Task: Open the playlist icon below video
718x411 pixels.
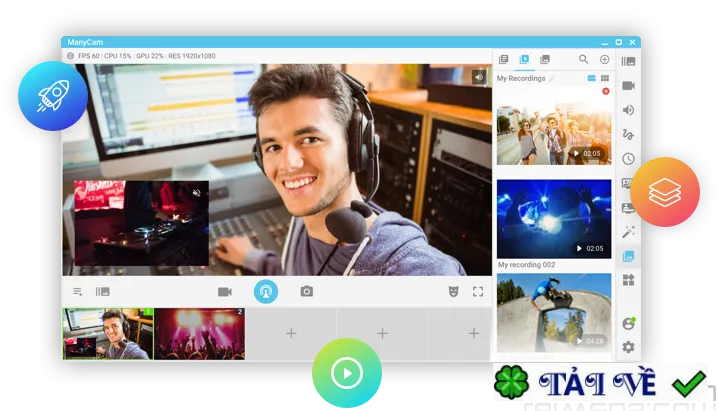Action: tap(77, 292)
